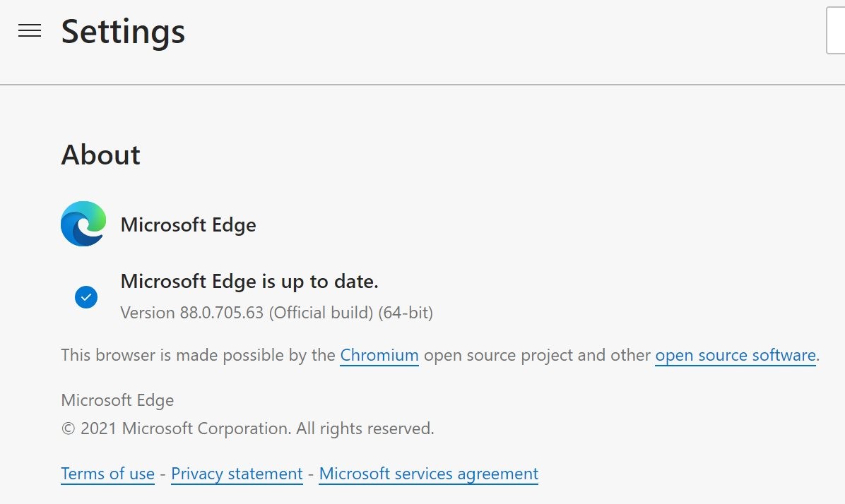Click the Microsoft Edge swirl logo

pos(83,224)
